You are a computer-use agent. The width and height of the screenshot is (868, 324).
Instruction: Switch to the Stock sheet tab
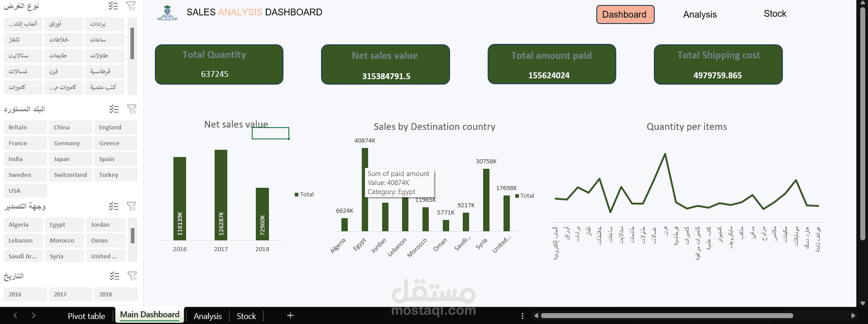[x=246, y=316]
